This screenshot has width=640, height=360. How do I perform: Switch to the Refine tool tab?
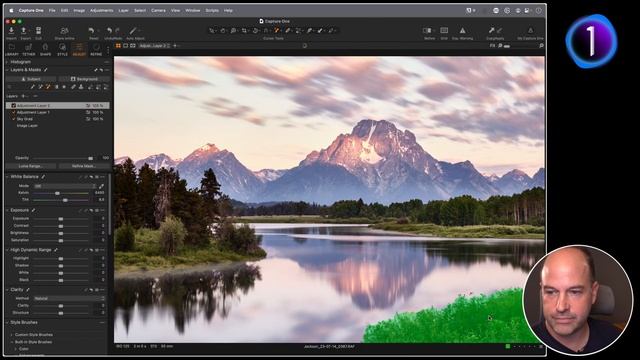pos(96,49)
